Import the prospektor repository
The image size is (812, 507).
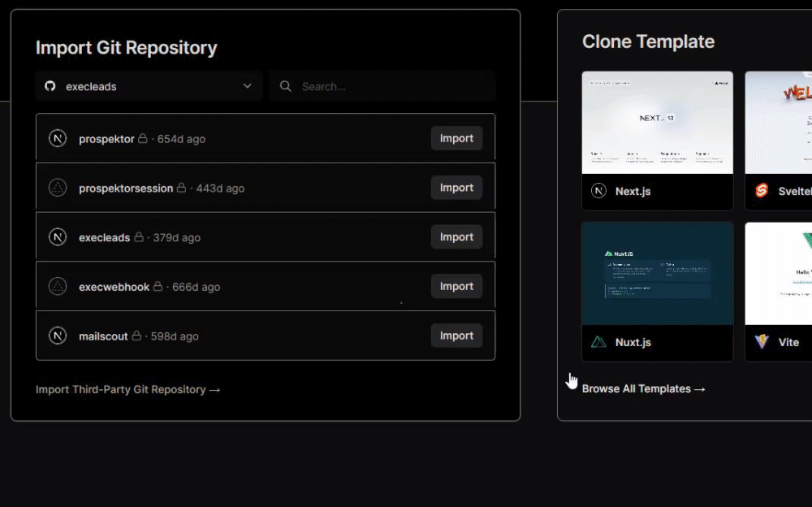[x=456, y=138]
